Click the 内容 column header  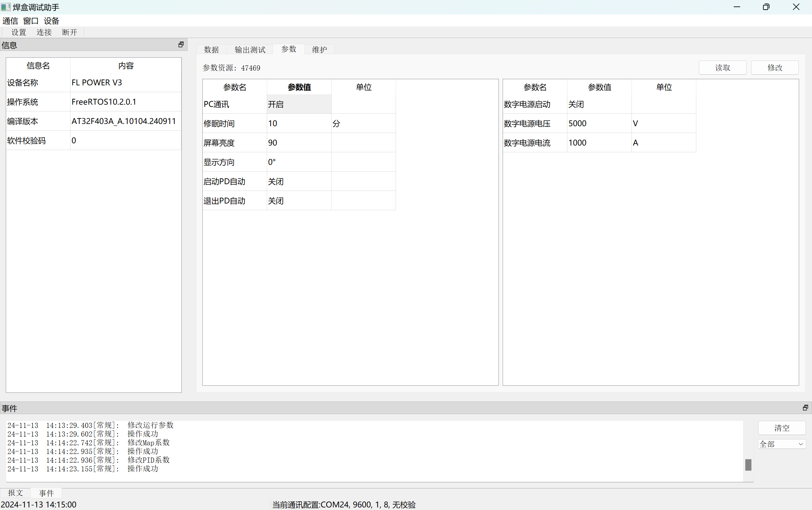click(126, 66)
